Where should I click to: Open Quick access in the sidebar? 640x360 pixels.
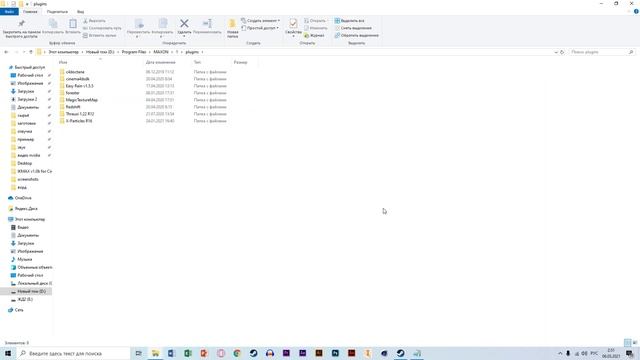(30, 67)
